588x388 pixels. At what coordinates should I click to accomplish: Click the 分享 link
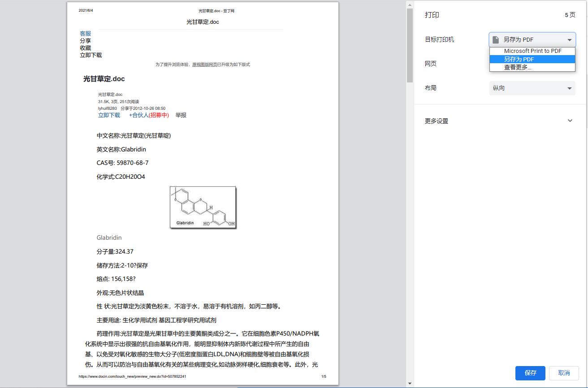pos(86,40)
